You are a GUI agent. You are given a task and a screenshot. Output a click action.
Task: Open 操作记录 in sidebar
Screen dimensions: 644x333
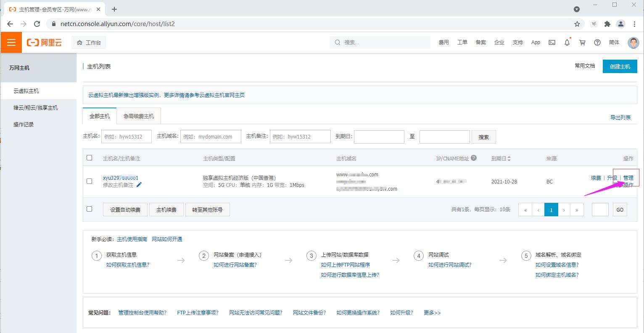[x=39, y=124]
